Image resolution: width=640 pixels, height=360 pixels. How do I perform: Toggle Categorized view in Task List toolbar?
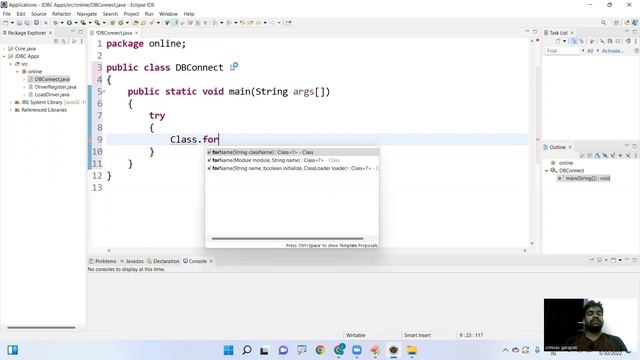[574, 41]
